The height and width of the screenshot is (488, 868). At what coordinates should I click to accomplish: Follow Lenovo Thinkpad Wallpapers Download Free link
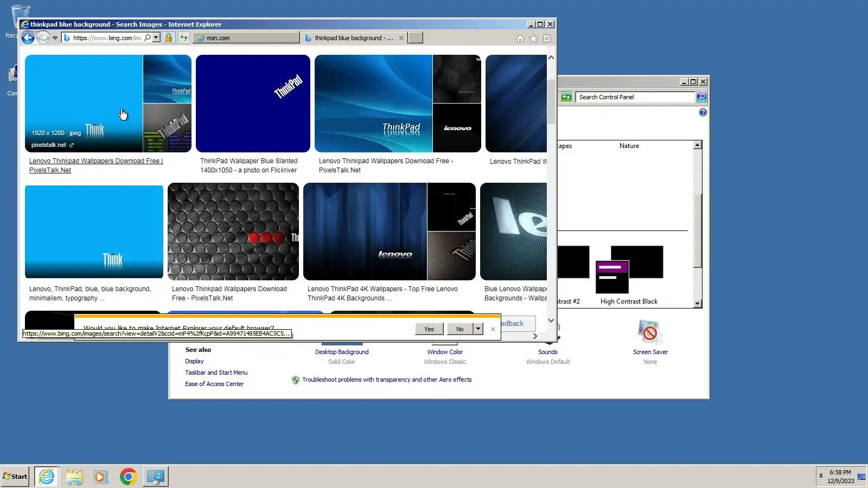point(96,165)
